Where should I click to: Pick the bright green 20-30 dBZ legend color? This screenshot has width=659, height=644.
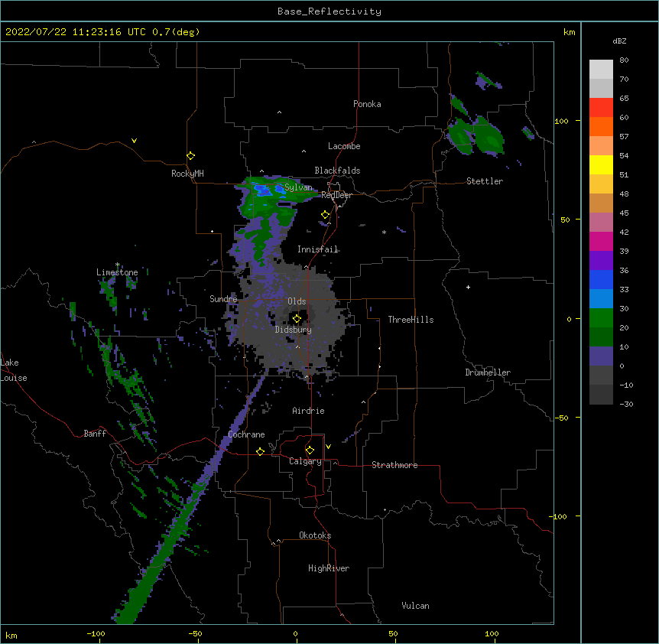[x=601, y=318]
